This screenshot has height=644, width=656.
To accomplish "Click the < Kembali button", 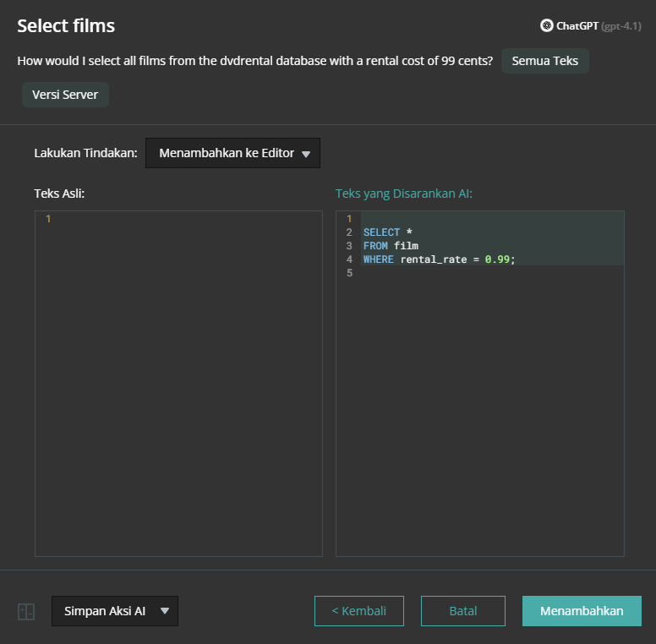I will (x=359, y=611).
